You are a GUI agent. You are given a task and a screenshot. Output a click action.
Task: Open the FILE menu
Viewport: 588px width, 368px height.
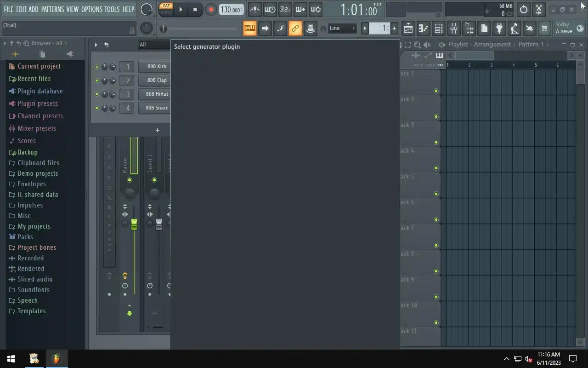pyautogui.click(x=8, y=9)
